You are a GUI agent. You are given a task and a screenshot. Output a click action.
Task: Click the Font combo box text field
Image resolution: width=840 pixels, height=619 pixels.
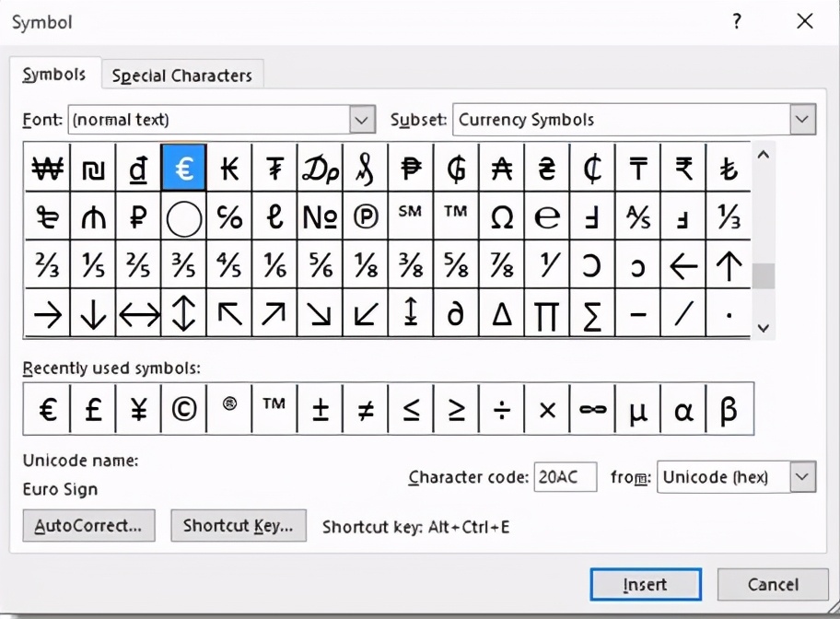coord(209,120)
